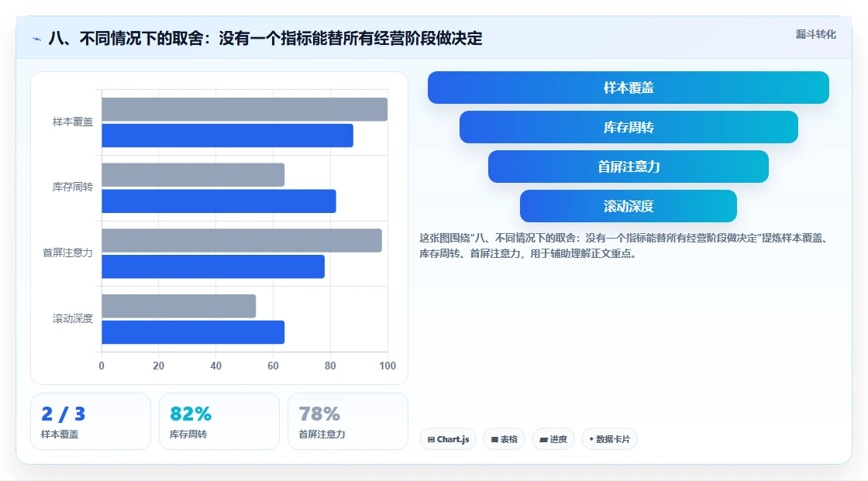Click the gray bar for 样本覆盖
868x481 pixels.
click(245, 109)
